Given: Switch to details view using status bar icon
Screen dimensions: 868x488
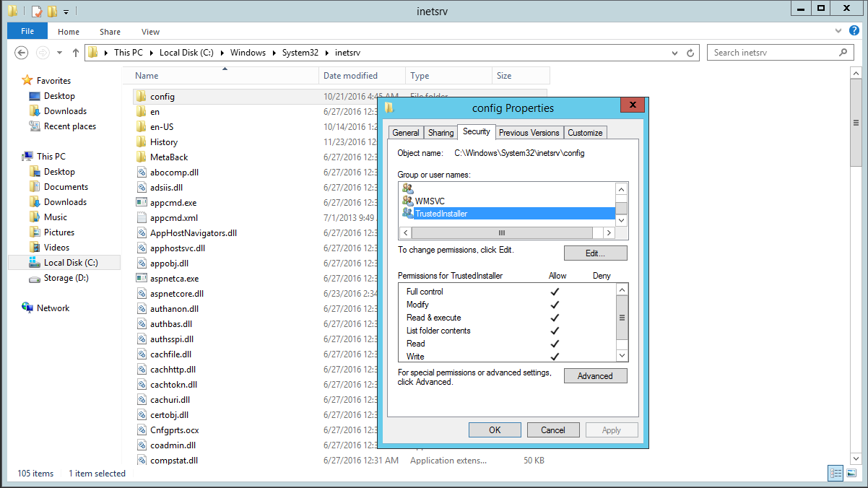Looking at the screenshot, I should point(836,474).
